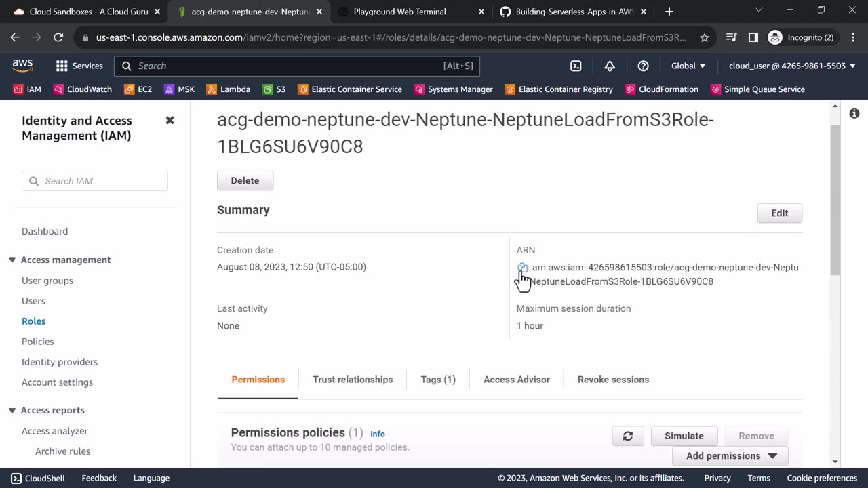Open User groups in the sidebar
Image resolution: width=868 pixels, height=488 pixels.
pos(47,281)
